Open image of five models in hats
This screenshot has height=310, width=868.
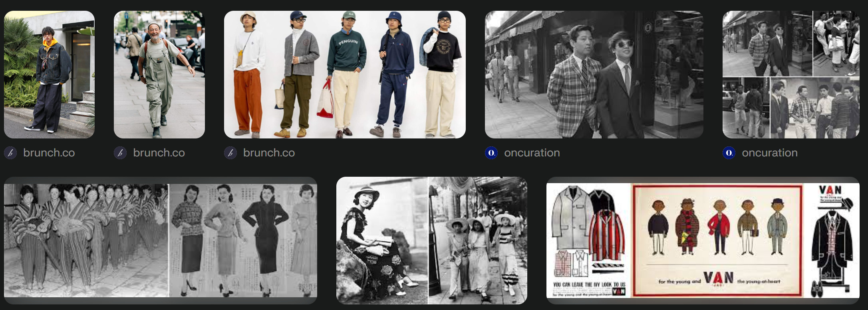(x=345, y=75)
